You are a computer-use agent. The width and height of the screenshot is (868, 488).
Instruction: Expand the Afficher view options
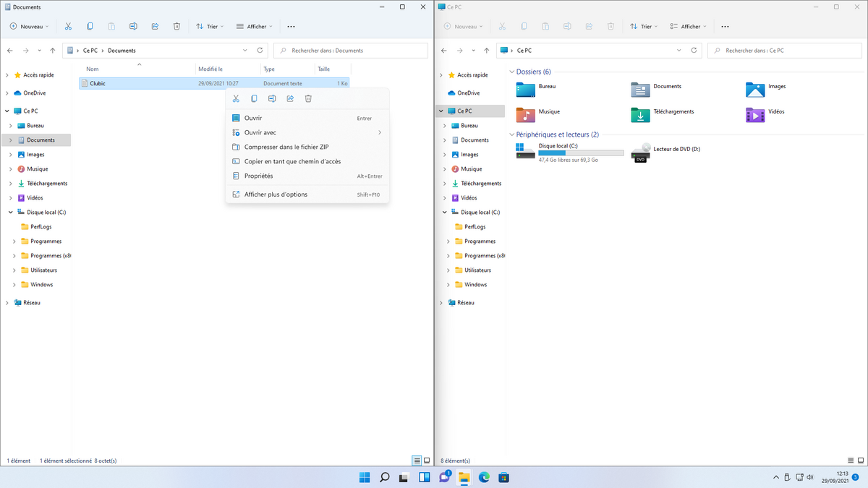tap(254, 26)
